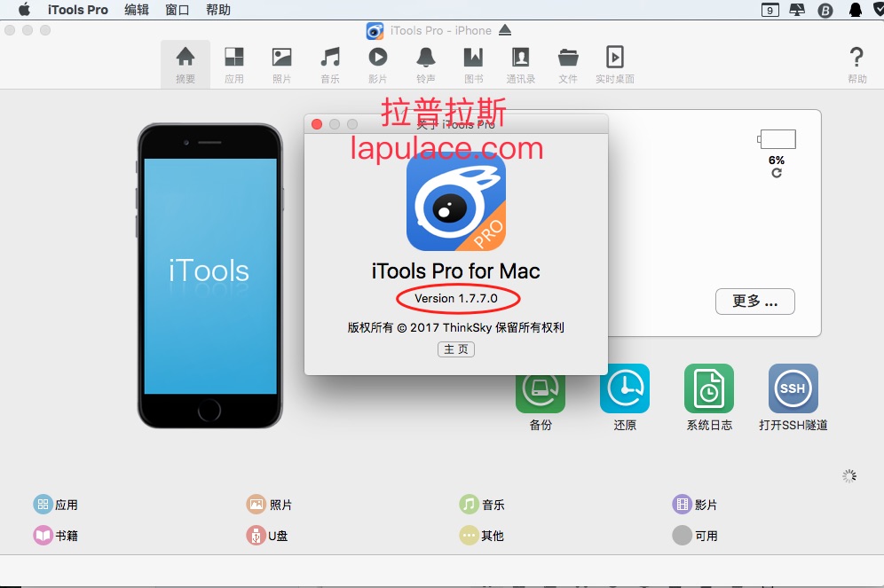This screenshot has height=588, width=884.
Task: Click the 音乐 storage legend icon
Action: [469, 505]
